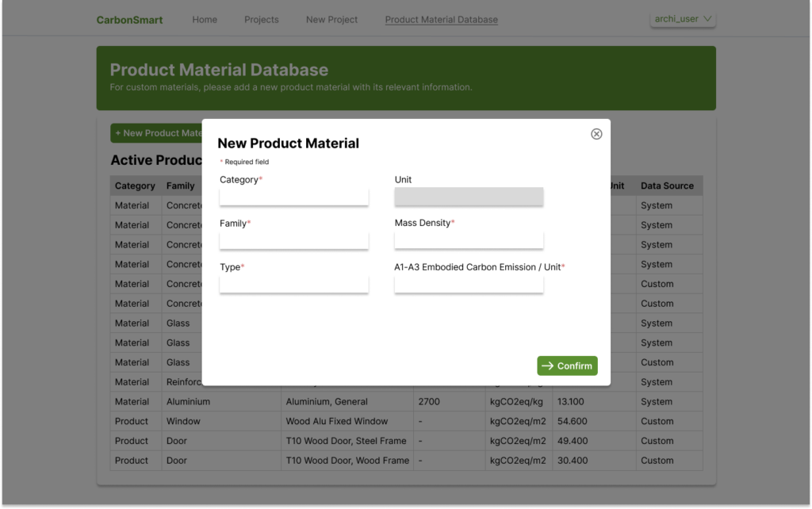Screen dimensions: 812x509
Task: Select the Product Material Database nav link
Action: 442,20
